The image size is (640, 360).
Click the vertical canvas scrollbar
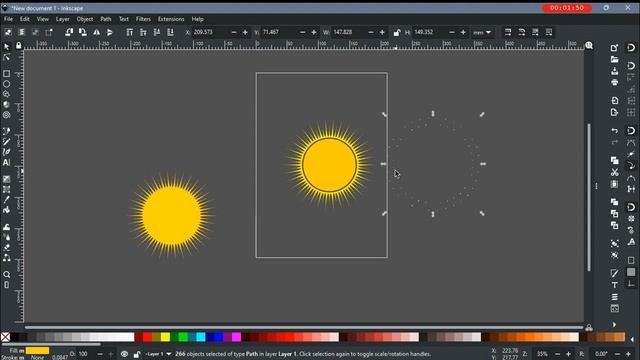(589, 197)
